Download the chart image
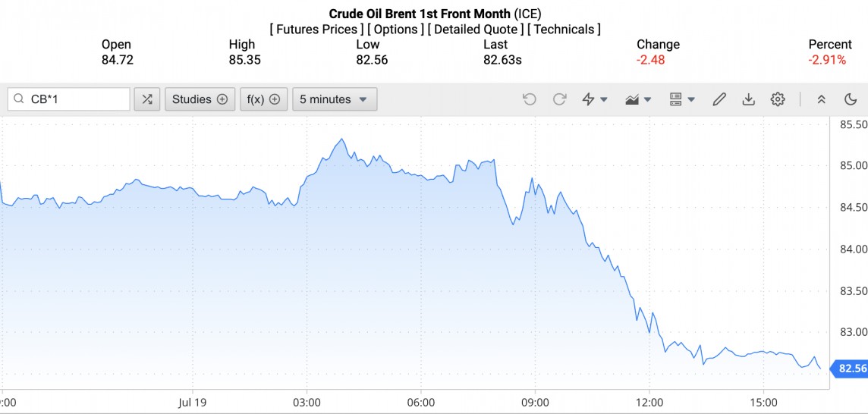 click(748, 99)
